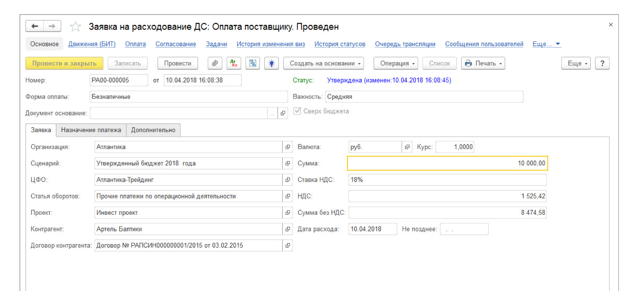The height and width of the screenshot is (291, 644).
Task: Expand the Создать на основании dropdown
Action: [x=324, y=63]
